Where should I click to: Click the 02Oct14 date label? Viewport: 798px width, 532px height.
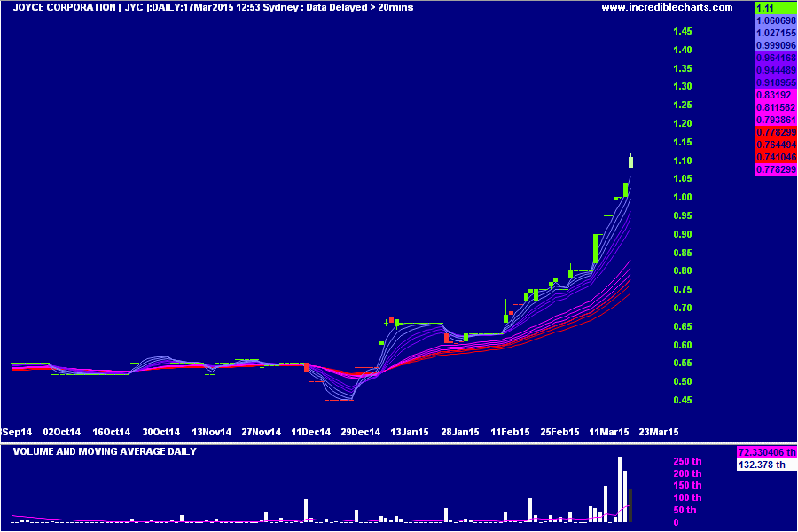tap(61, 432)
